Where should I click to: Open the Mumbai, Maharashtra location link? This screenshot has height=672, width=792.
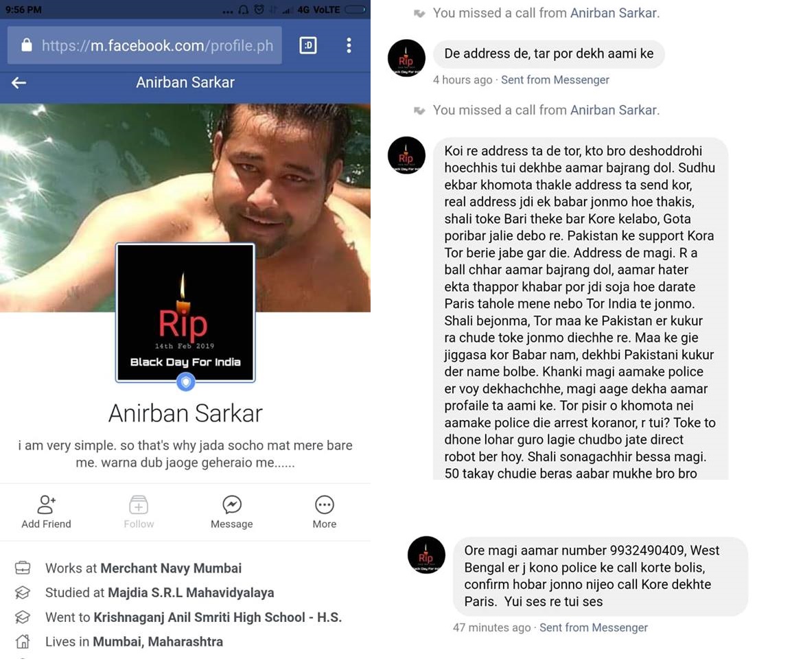[x=158, y=642]
